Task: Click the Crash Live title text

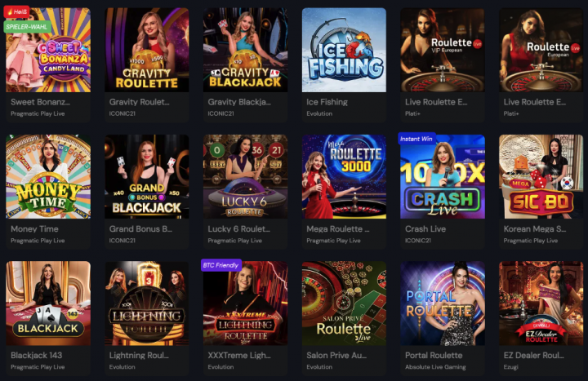Action: point(425,229)
